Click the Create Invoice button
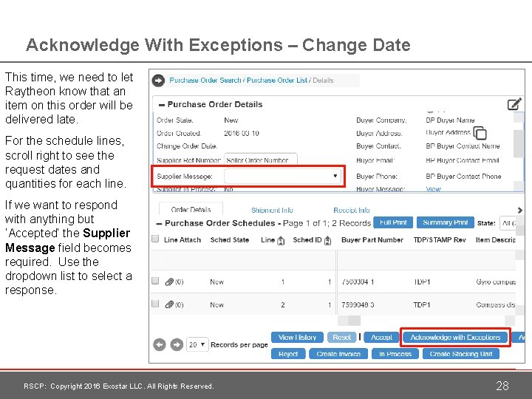Viewport: 532px width, 399px height. pyautogui.click(x=338, y=354)
